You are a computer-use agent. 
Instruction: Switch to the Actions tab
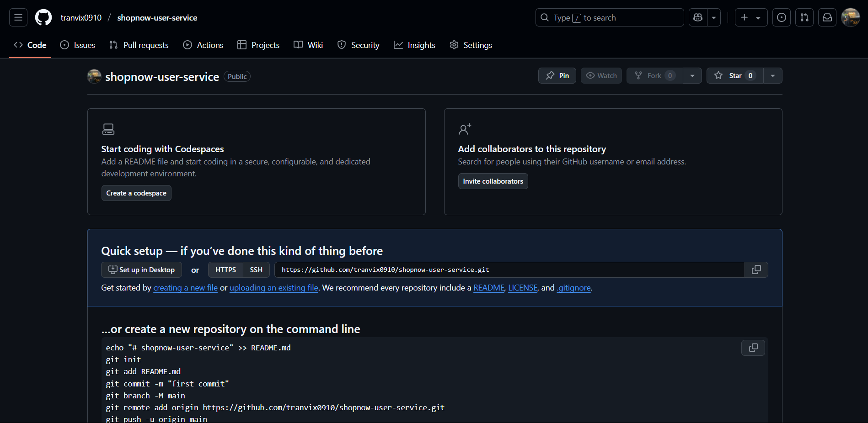click(x=203, y=45)
